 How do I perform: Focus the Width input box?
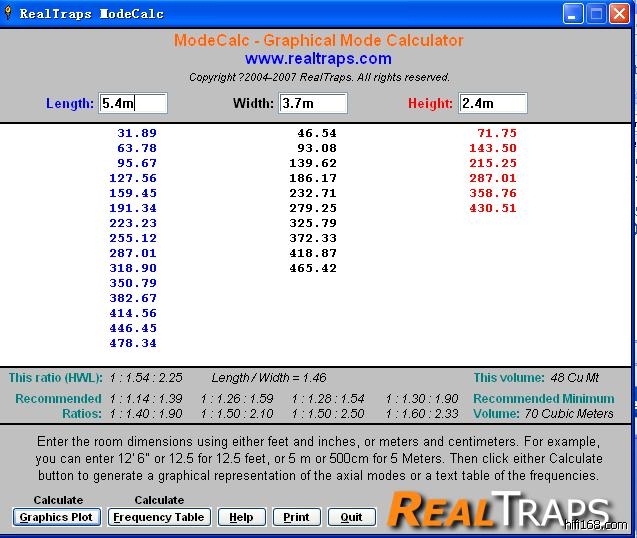pos(312,103)
